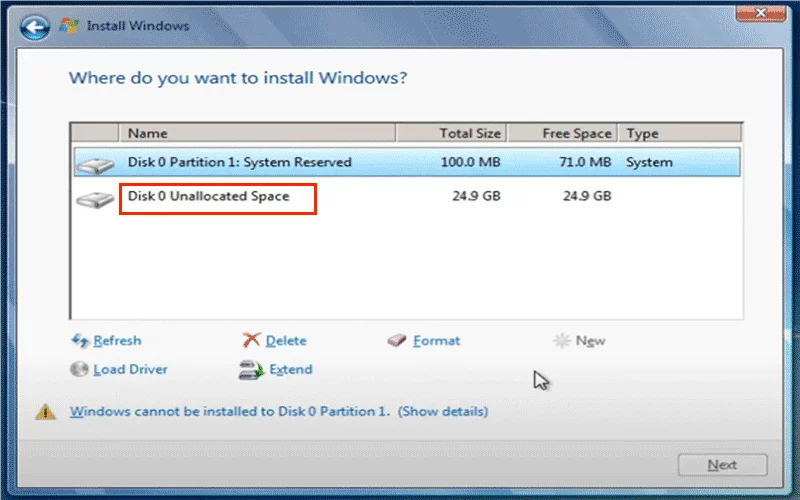This screenshot has width=800, height=500.
Task: Close the Install Windows dialog
Action: coord(761,13)
